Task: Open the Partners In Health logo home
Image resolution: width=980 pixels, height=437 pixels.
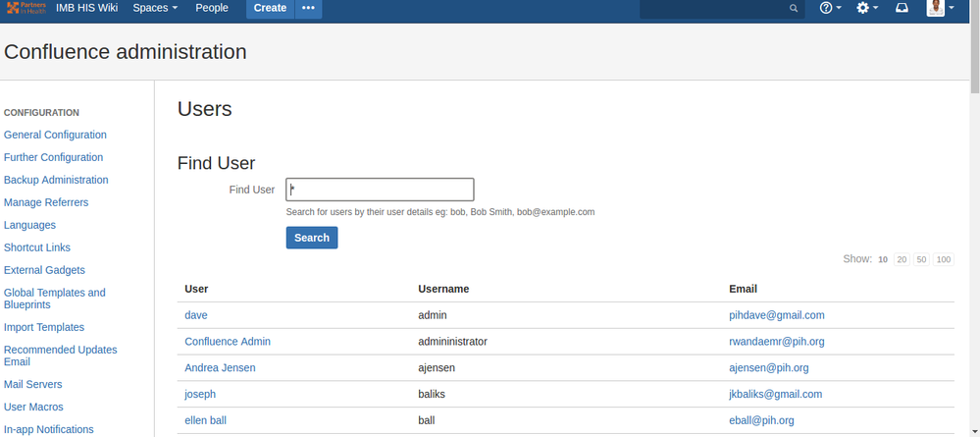Action: tap(26, 8)
